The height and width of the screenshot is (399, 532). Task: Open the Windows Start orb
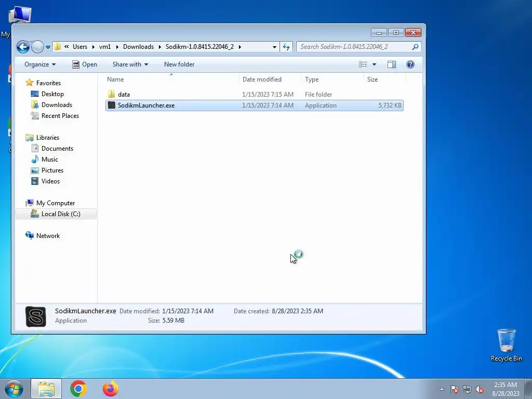tap(14, 389)
